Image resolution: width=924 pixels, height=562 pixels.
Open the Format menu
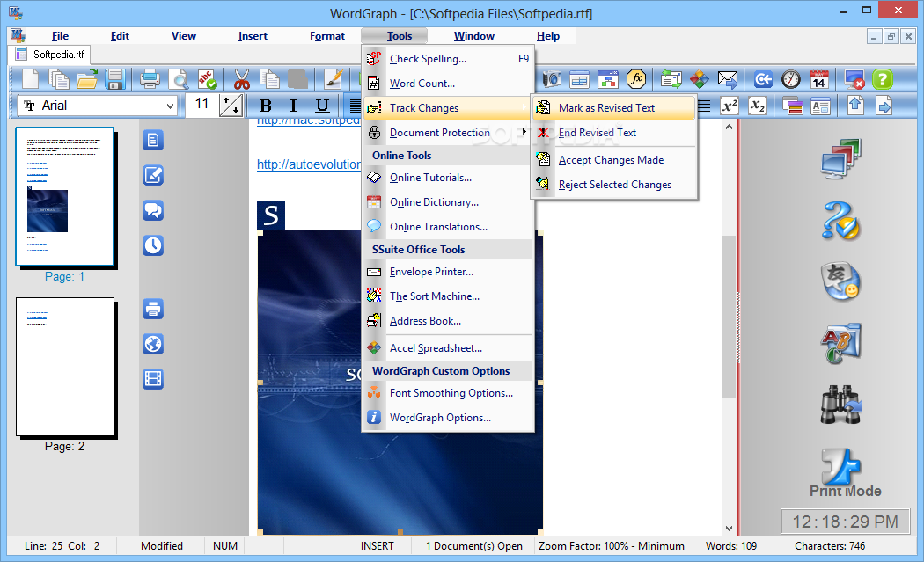(327, 36)
